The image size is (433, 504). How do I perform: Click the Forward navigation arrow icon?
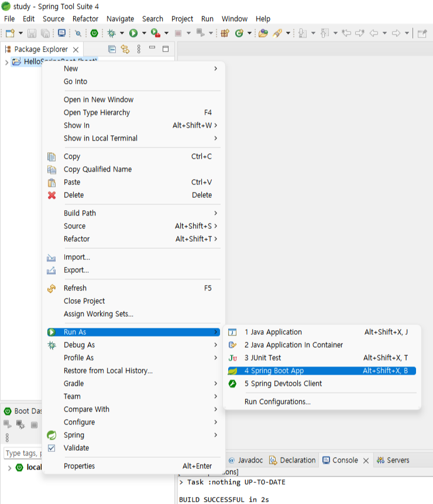pyautogui.click(x=396, y=33)
